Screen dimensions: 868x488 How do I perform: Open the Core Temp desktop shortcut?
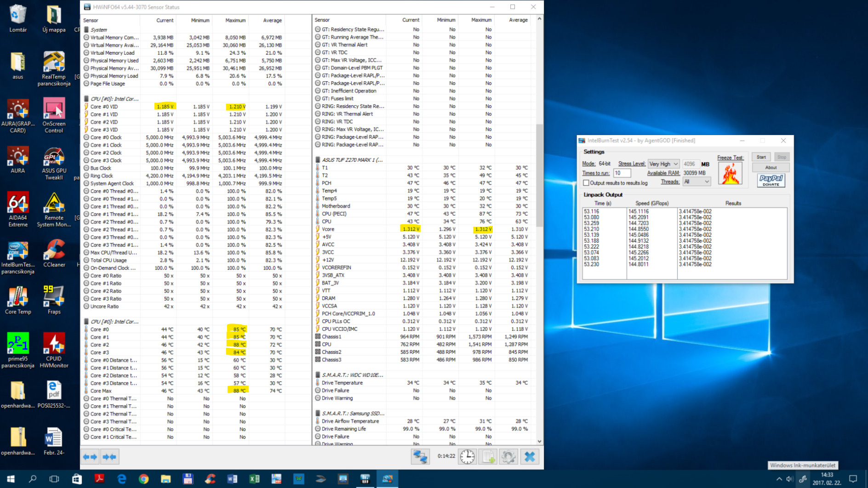[x=18, y=300]
